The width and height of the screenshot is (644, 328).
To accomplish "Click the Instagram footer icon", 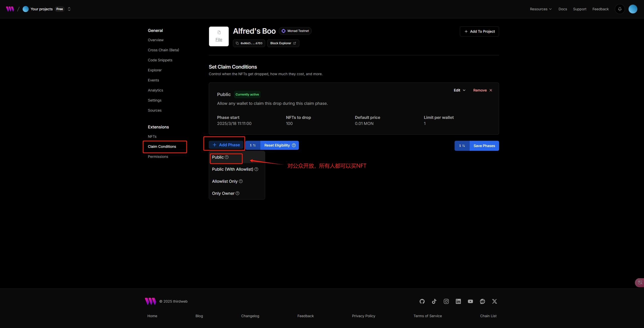I will 446,301.
